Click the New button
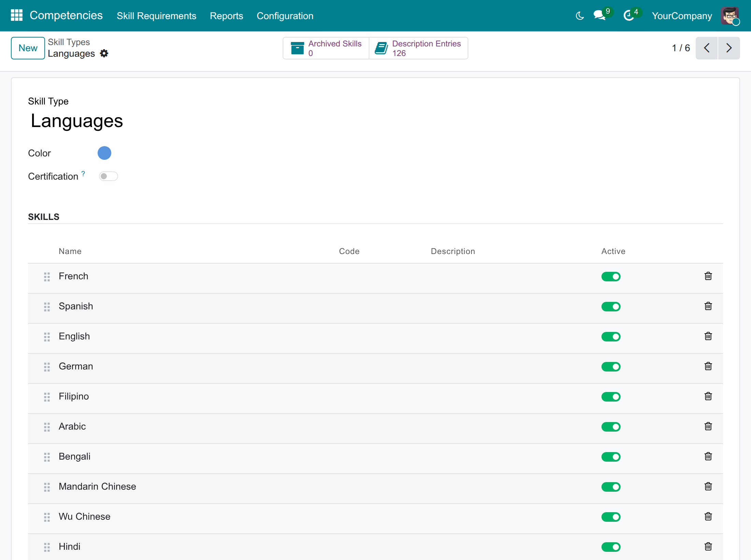Viewport: 751px width, 560px height. (28, 48)
